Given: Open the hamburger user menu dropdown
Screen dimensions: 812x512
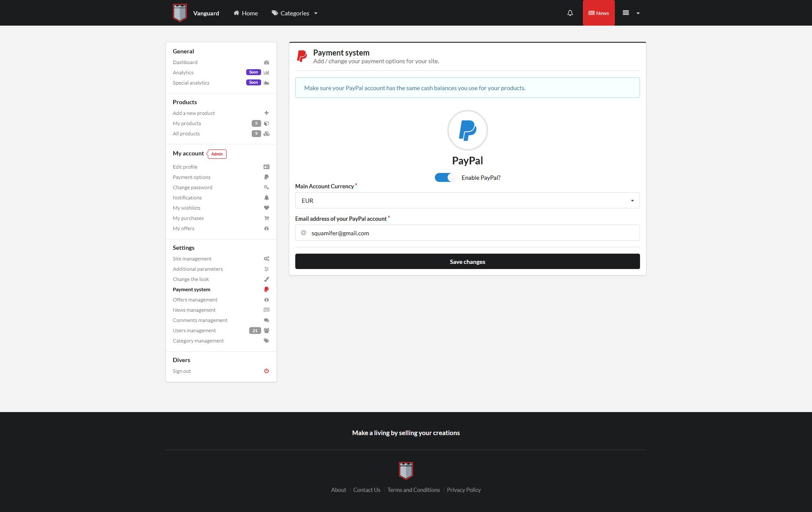Looking at the screenshot, I should (x=631, y=13).
